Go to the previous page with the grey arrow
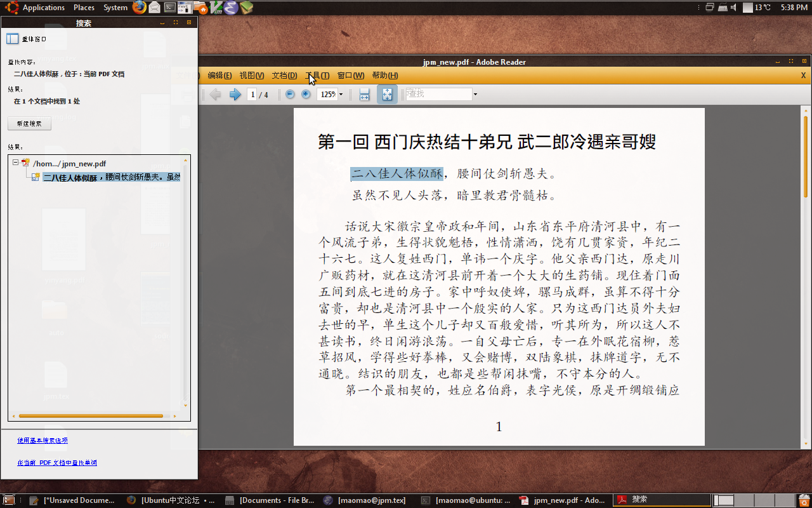 coord(216,95)
